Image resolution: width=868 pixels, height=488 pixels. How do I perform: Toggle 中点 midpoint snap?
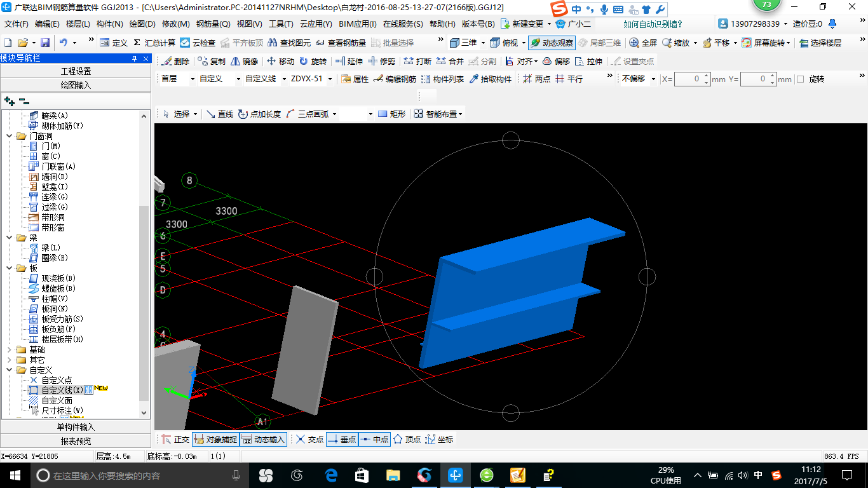coord(374,439)
